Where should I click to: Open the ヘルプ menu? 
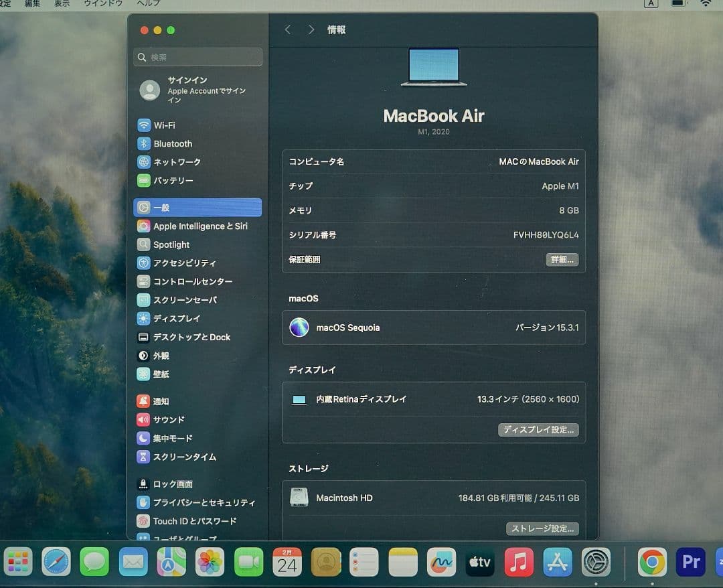tap(147, 3)
